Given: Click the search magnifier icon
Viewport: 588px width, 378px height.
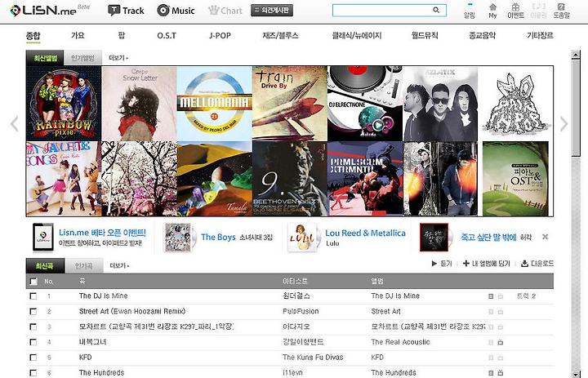Looking at the screenshot, I should pos(436,10).
